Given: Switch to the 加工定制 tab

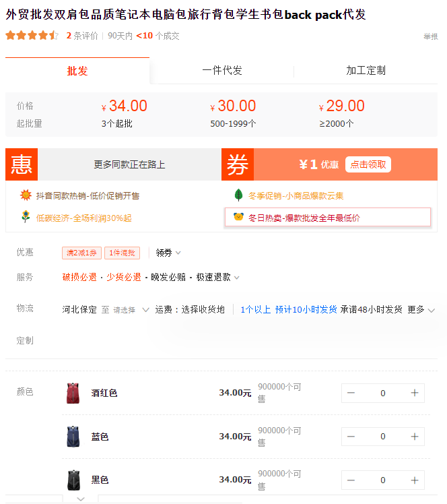Looking at the screenshot, I should click(366, 70).
